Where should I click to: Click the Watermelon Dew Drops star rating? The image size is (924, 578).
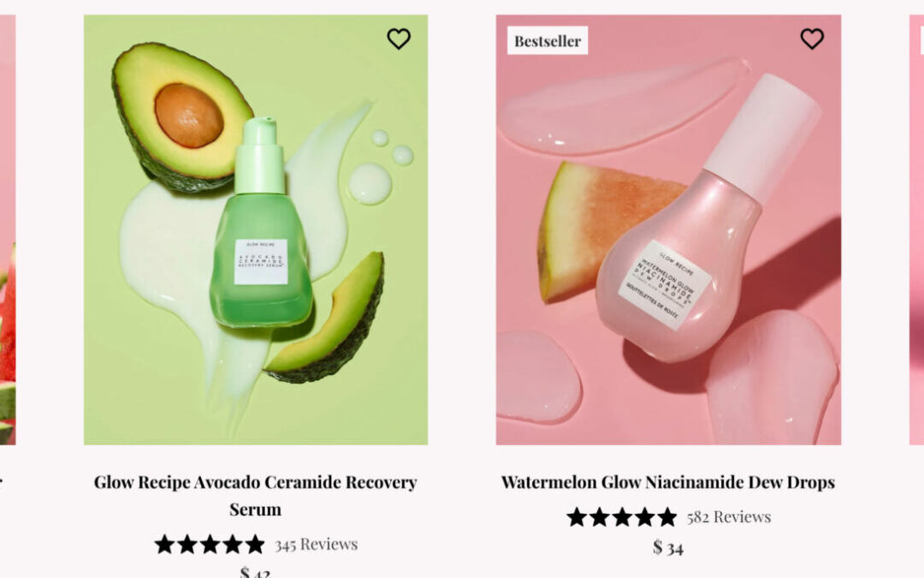[622, 516]
